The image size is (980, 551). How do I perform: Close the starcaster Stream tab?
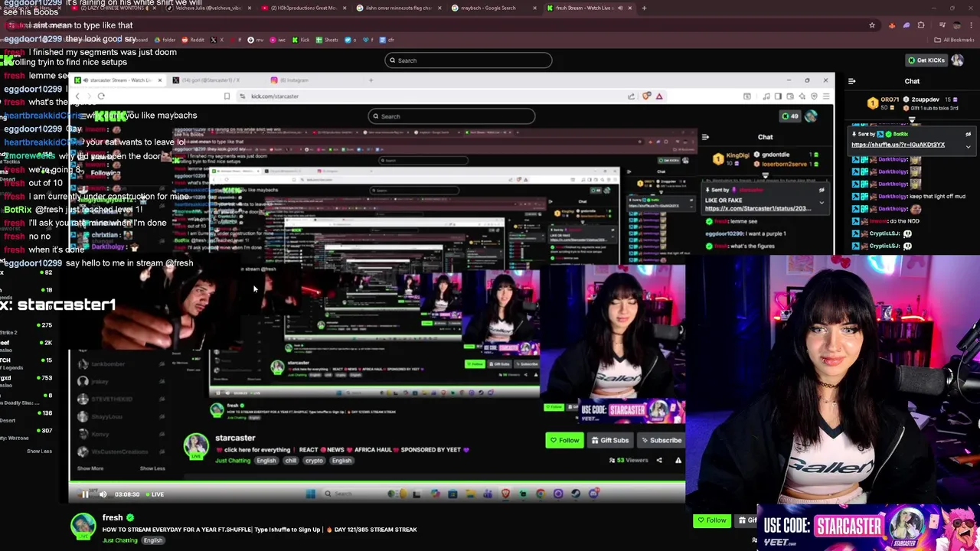click(x=159, y=80)
